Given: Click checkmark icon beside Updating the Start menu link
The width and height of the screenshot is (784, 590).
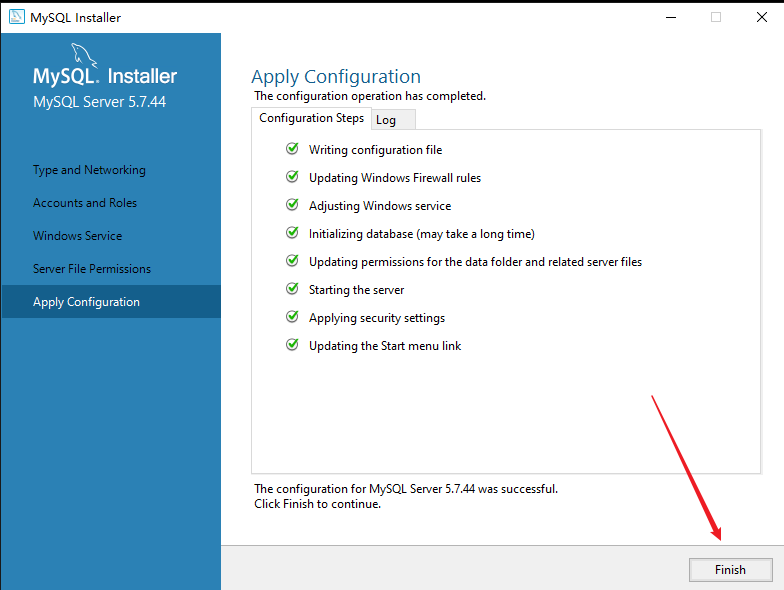Looking at the screenshot, I should click(x=292, y=344).
